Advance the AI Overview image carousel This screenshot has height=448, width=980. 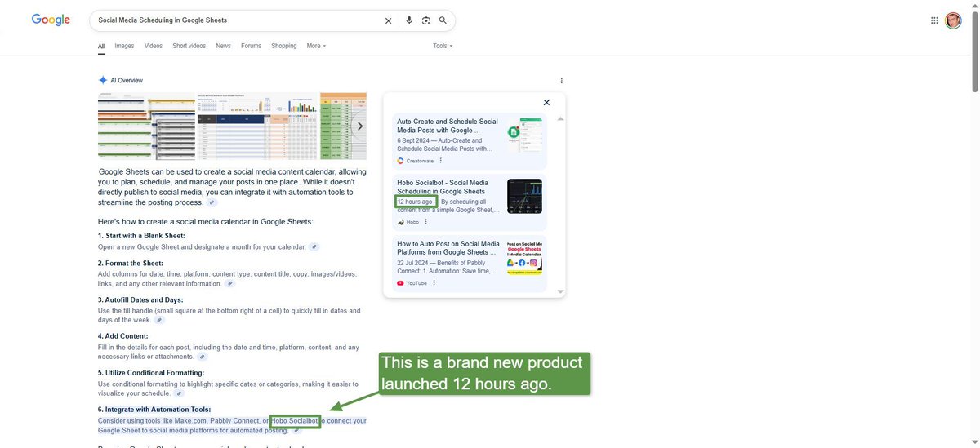(359, 126)
